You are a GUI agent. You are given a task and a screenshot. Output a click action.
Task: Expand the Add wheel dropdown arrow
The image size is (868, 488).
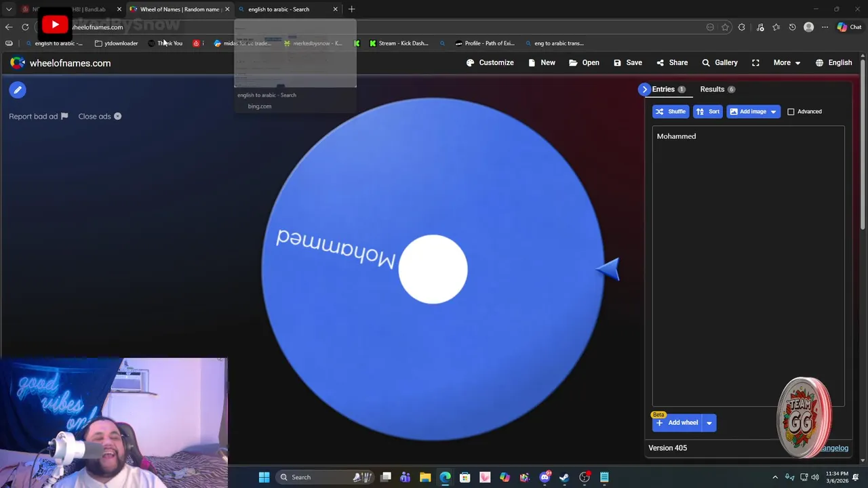[x=709, y=423]
